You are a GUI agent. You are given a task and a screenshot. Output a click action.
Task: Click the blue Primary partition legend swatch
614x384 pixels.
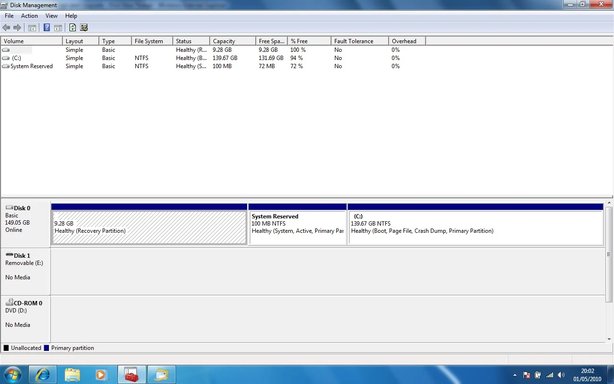point(46,348)
